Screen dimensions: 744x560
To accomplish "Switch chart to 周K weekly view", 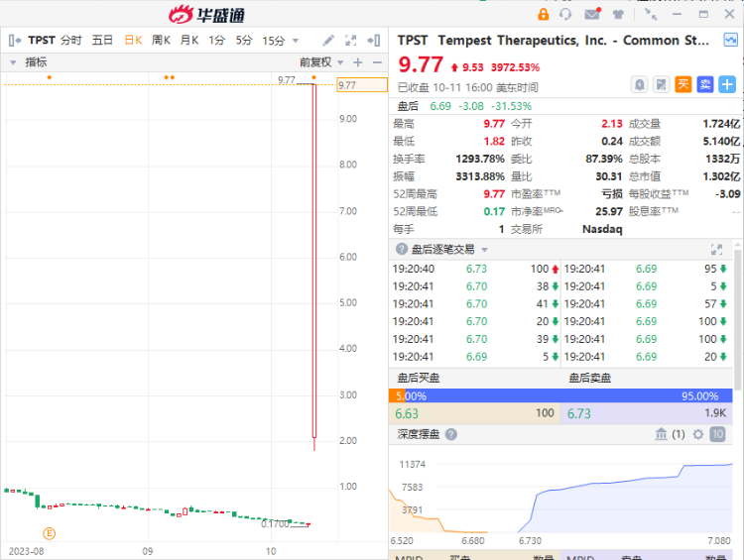I will click(x=161, y=41).
